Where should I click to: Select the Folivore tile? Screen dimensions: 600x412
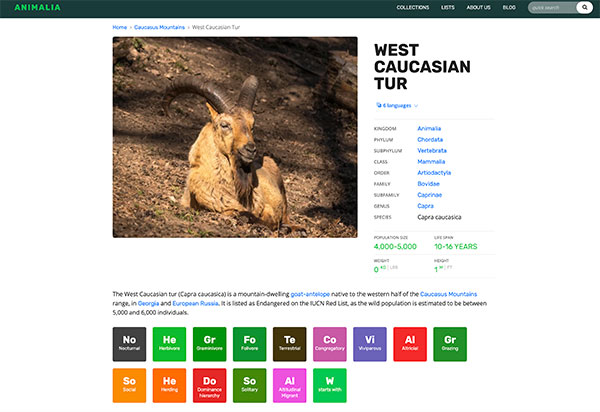tap(249, 343)
